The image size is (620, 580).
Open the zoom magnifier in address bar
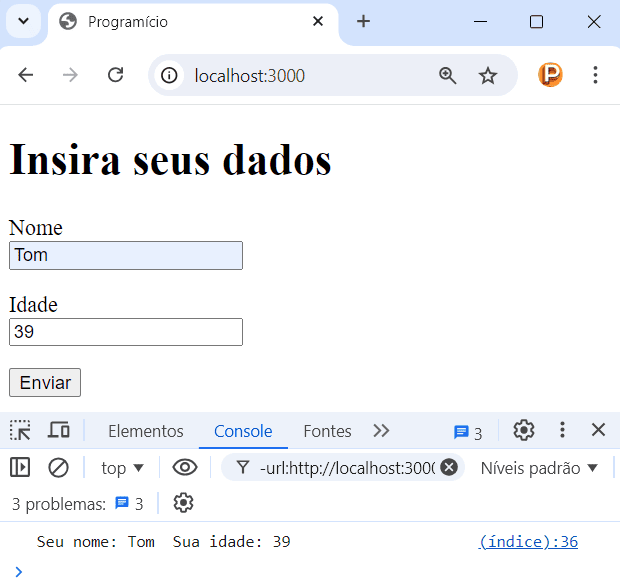pyautogui.click(x=448, y=76)
